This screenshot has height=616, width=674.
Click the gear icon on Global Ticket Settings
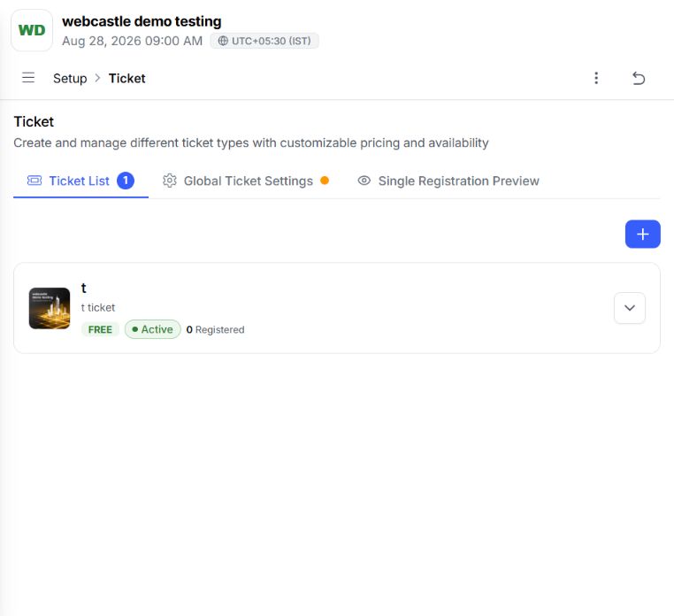click(x=169, y=181)
